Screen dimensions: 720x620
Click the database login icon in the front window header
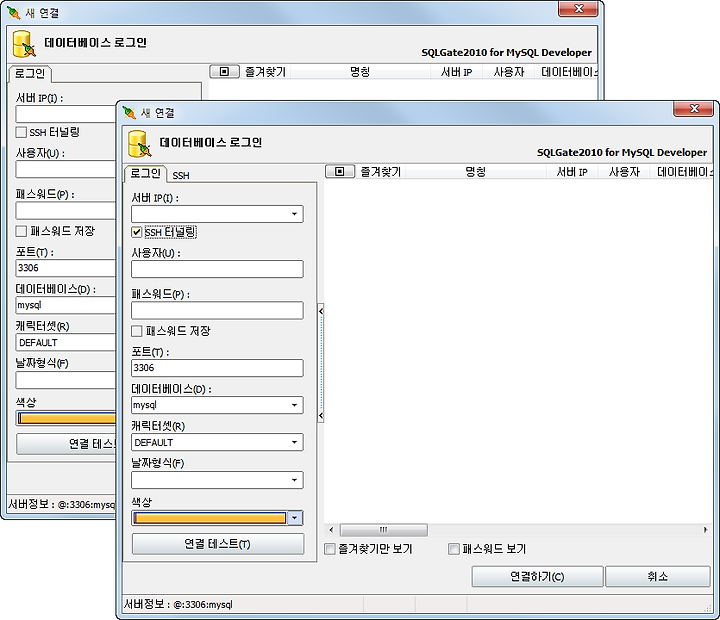(140, 144)
